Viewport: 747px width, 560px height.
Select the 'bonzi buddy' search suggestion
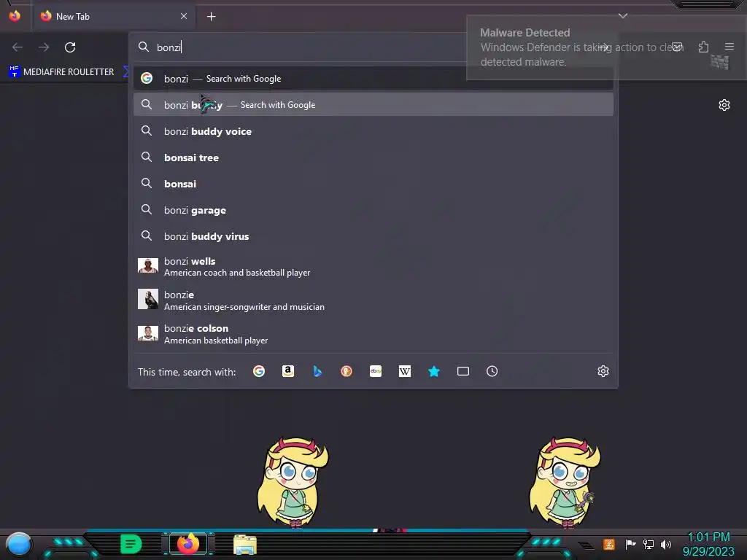373,105
